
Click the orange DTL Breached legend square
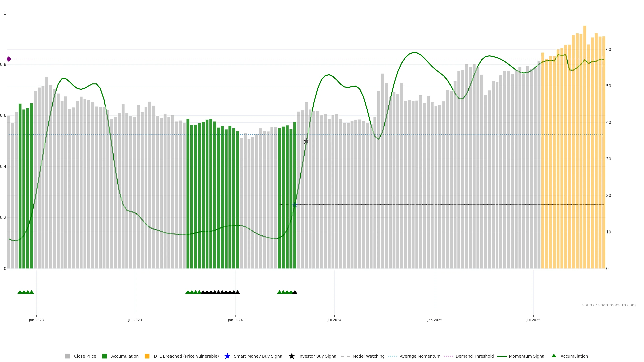(147, 356)
